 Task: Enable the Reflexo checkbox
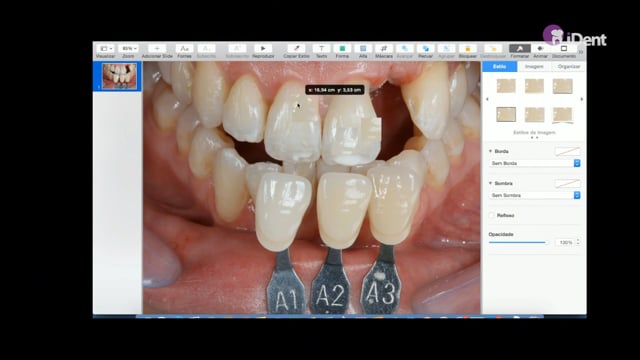click(x=491, y=215)
